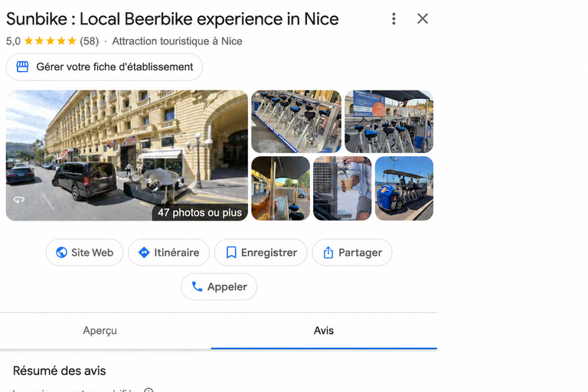Click the 5,0 rating score
Viewport: 588px width, 392px height.
click(x=13, y=41)
